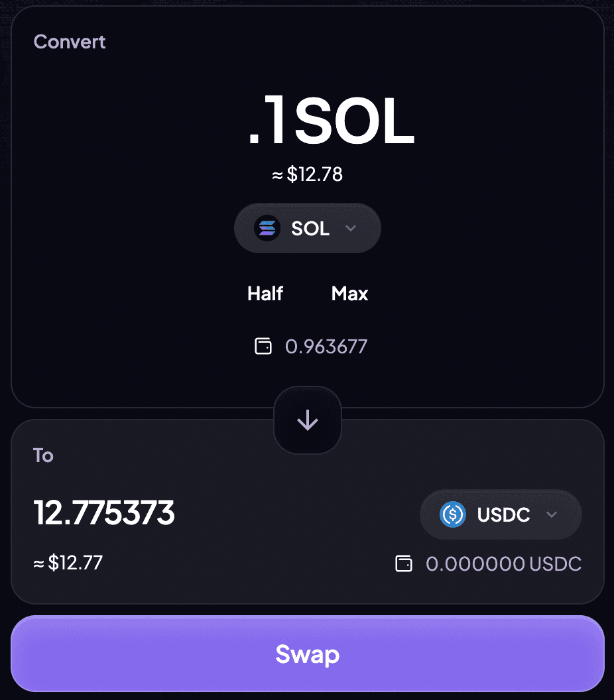
Task: Click Half to use half your SOL balance
Action: coord(265,293)
